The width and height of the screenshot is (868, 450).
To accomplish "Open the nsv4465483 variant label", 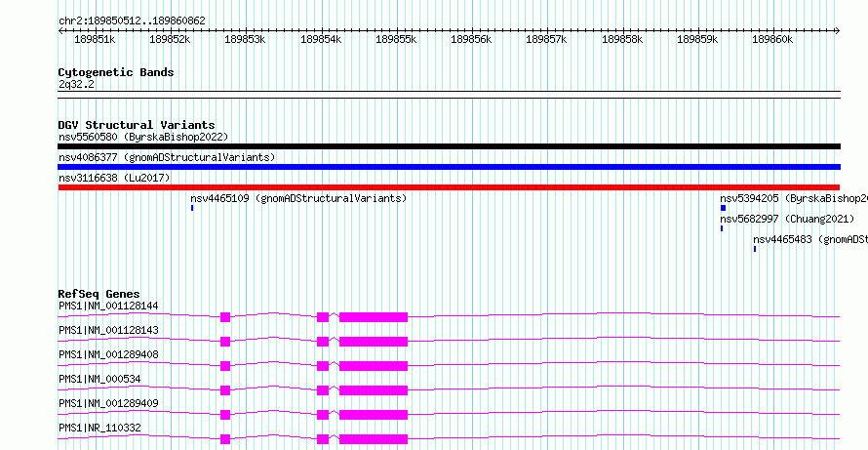I will point(810,239).
